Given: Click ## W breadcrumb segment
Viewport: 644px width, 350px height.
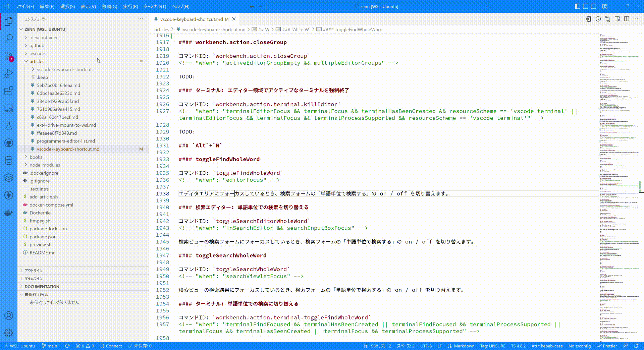Looking at the screenshot, I should (x=261, y=30).
